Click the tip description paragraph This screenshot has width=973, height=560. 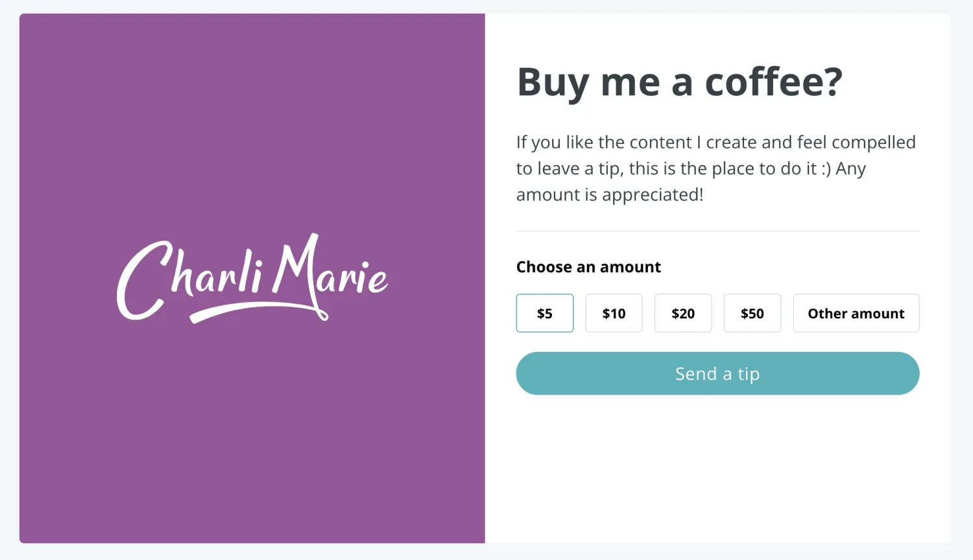click(716, 169)
